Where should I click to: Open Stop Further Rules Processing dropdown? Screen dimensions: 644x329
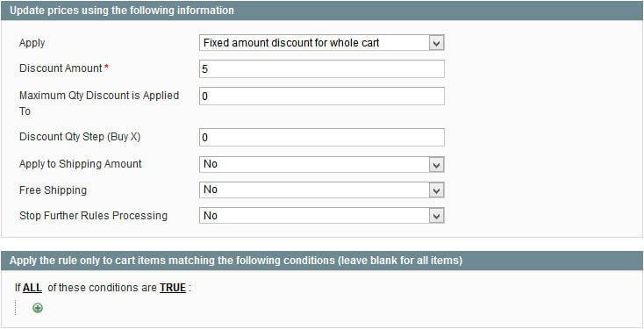pos(322,216)
